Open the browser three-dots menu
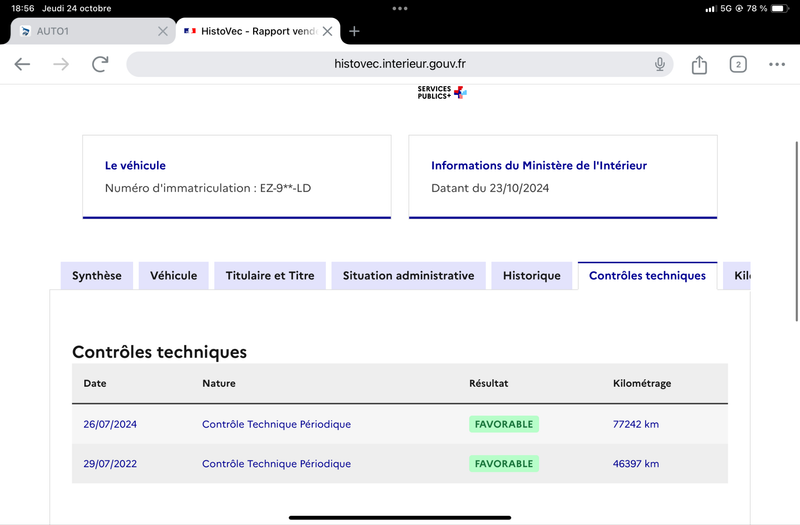 point(777,64)
